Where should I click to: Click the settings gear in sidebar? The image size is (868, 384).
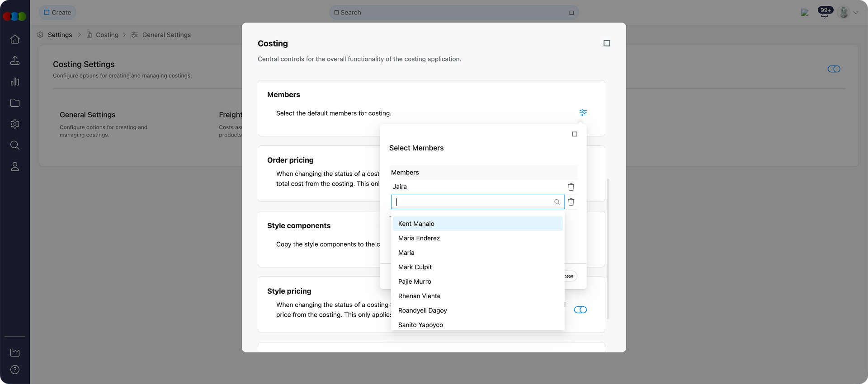(15, 124)
